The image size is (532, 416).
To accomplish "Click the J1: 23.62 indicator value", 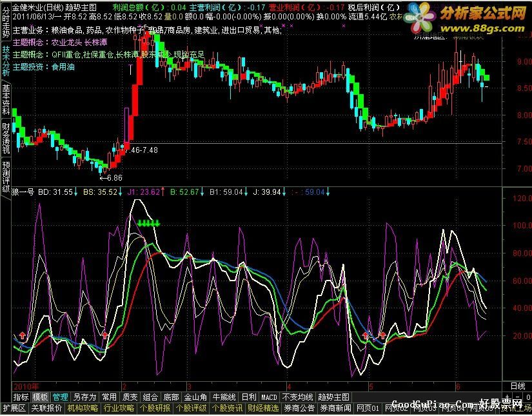I will pos(143,192).
